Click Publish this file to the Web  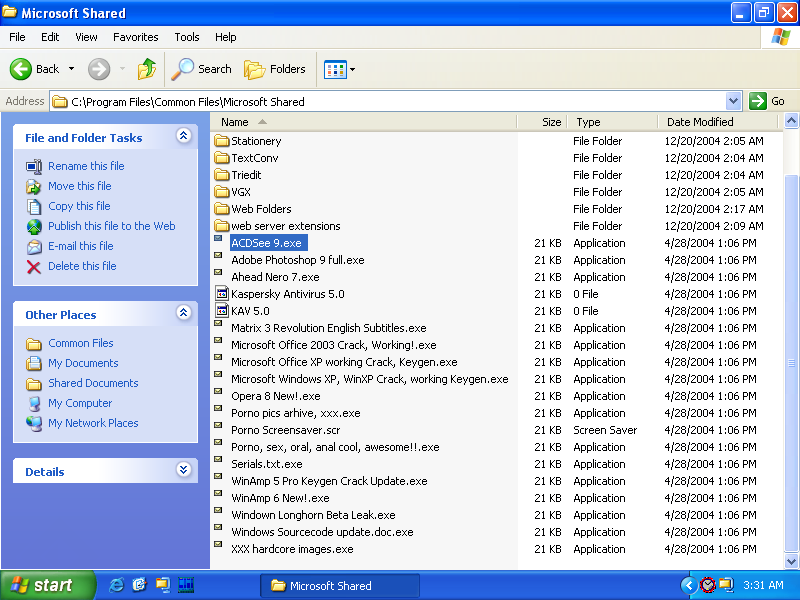(112, 226)
